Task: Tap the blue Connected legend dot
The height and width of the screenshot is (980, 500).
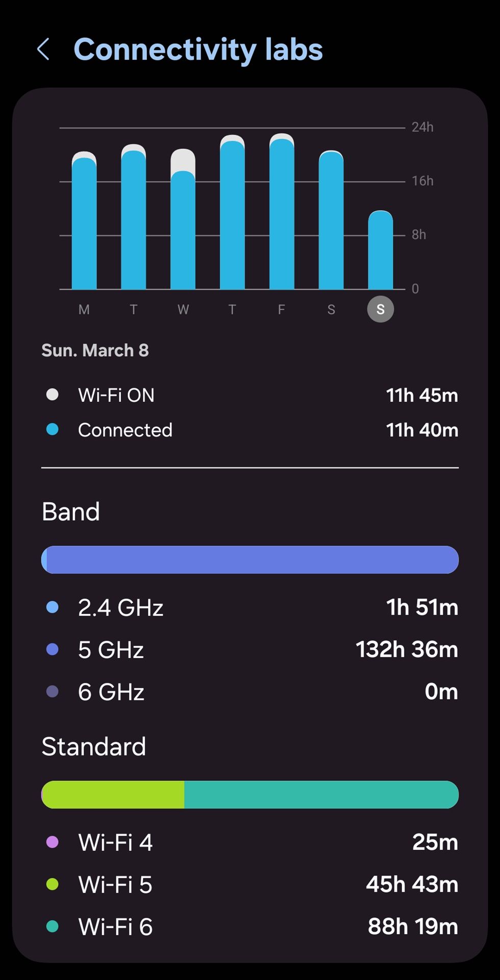Action: [x=52, y=430]
